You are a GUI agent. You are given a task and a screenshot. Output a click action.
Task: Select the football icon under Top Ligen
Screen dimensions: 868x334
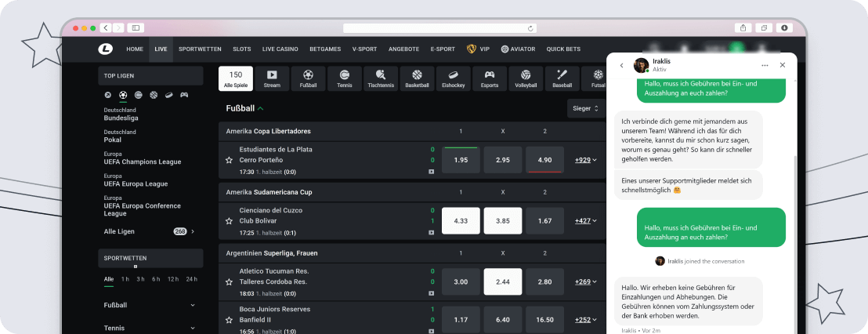pyautogui.click(x=123, y=95)
